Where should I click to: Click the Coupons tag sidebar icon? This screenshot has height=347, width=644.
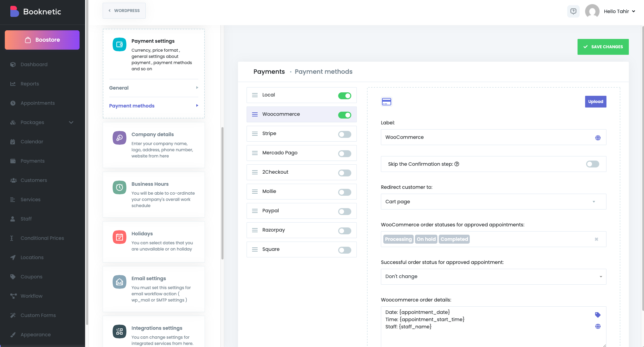pos(13,277)
